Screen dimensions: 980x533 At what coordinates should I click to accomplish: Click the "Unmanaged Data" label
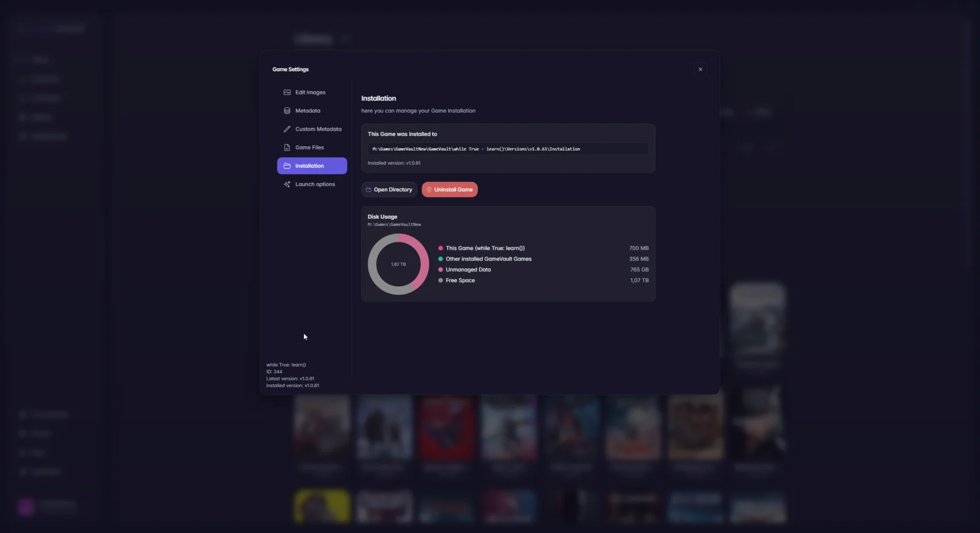point(468,270)
